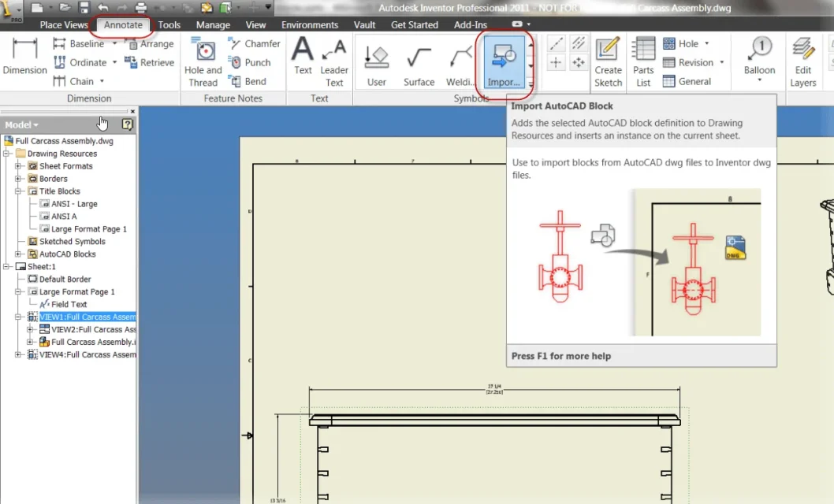Select Full Carcass Assembly.dwg root node
The width and height of the screenshot is (834, 504).
[64, 141]
